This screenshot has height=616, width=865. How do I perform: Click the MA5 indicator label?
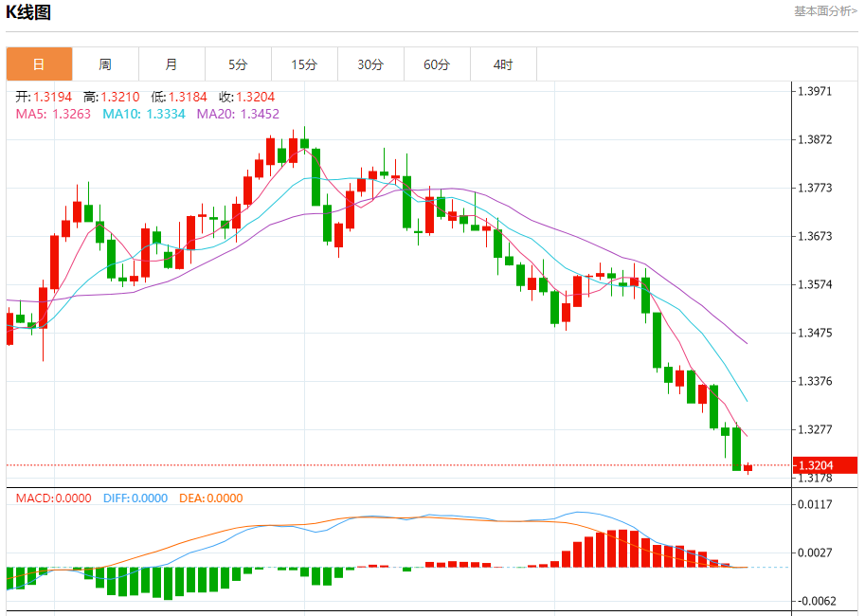53,114
